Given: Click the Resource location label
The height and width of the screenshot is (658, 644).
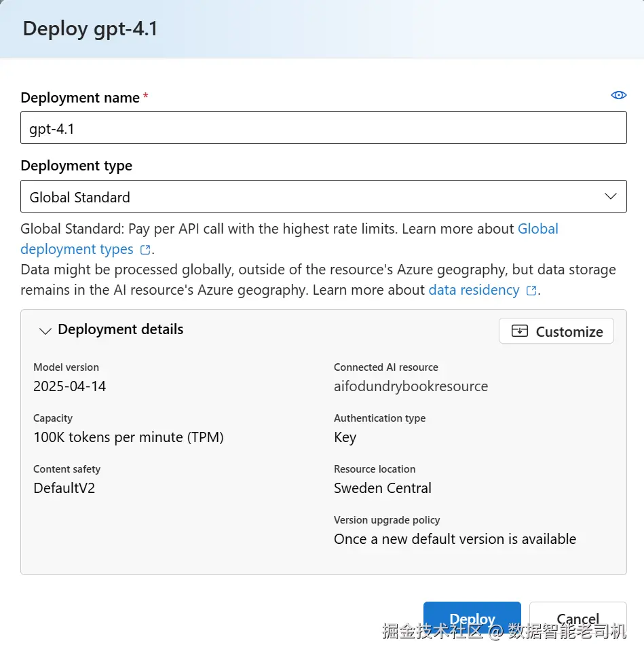Looking at the screenshot, I should point(375,469).
